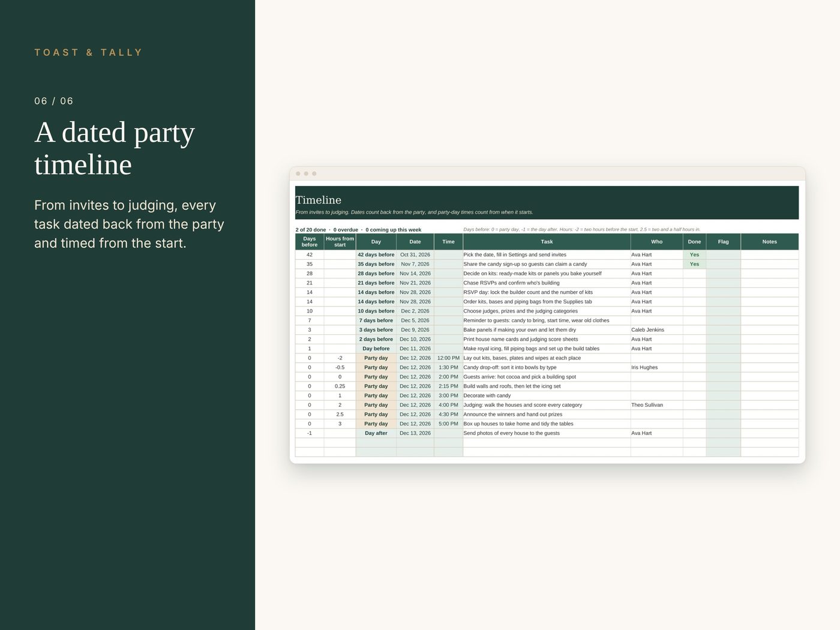
Task: Click the "Caleb Jenkins" cell
Action: click(x=656, y=330)
